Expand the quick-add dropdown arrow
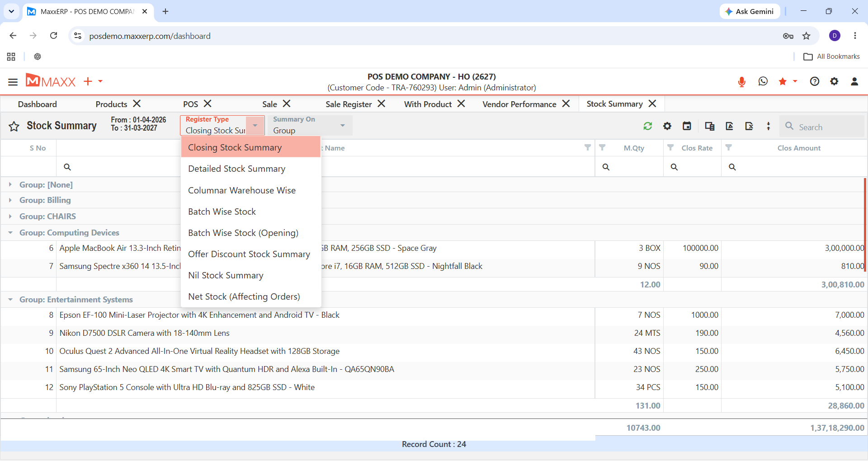 [100, 81]
